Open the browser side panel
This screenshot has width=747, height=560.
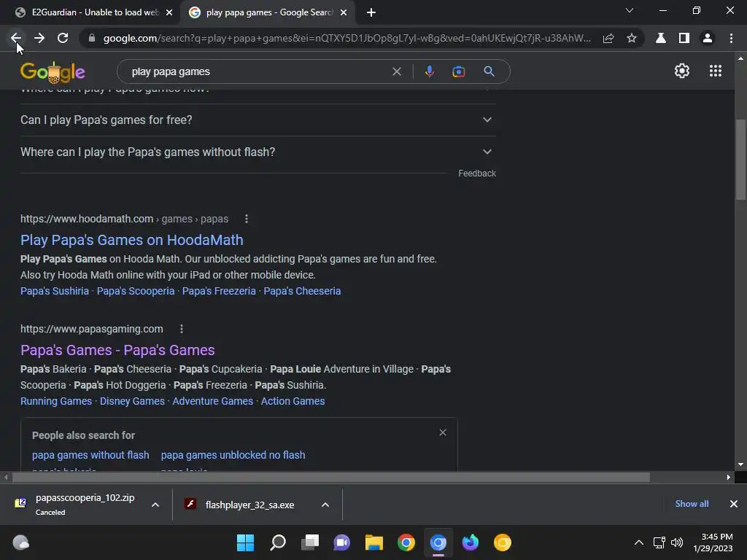684,38
